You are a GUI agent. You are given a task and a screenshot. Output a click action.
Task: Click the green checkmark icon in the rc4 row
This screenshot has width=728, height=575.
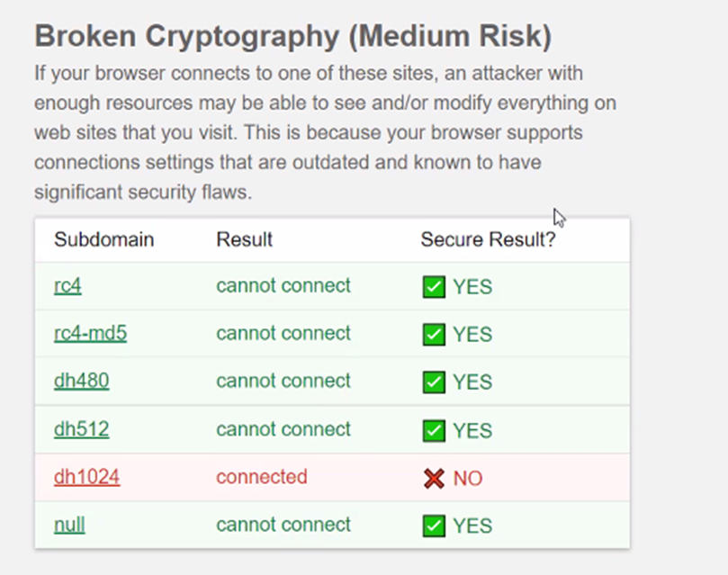(x=433, y=286)
